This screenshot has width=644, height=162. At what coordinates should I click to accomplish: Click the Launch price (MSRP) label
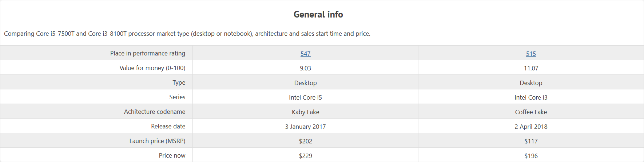[157, 141]
